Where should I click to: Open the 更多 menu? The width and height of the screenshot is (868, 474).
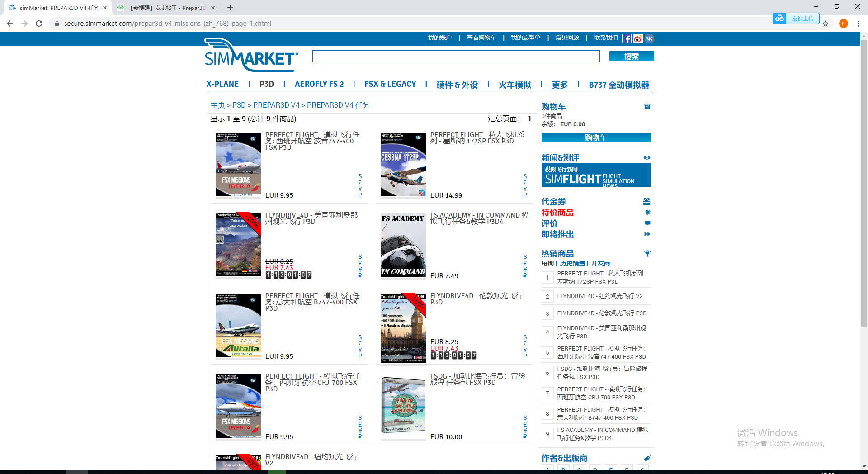560,85
